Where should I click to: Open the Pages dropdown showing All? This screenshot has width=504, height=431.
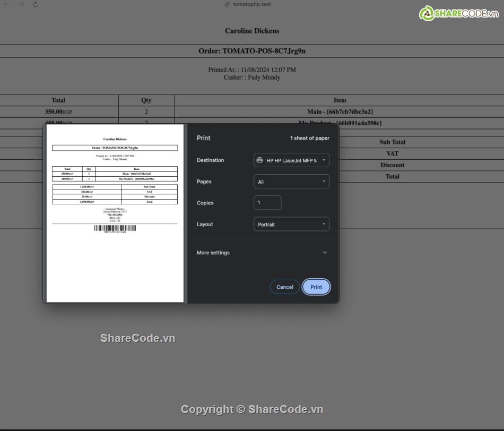(291, 181)
